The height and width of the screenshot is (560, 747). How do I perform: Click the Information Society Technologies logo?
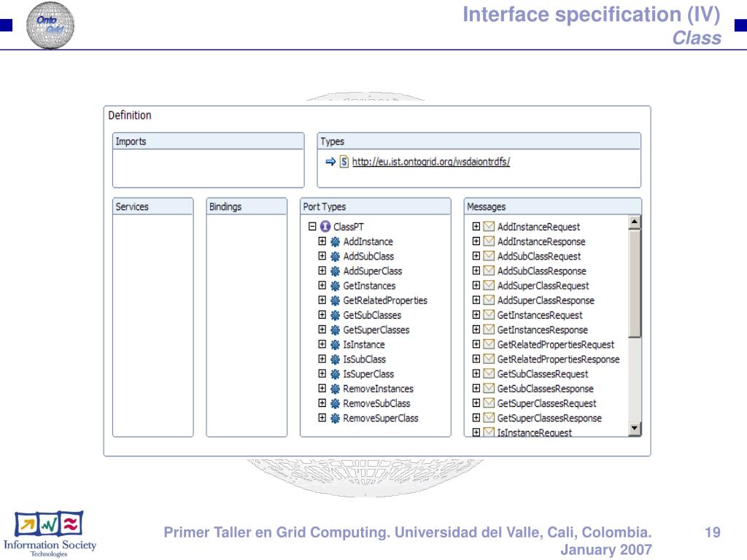tap(50, 534)
